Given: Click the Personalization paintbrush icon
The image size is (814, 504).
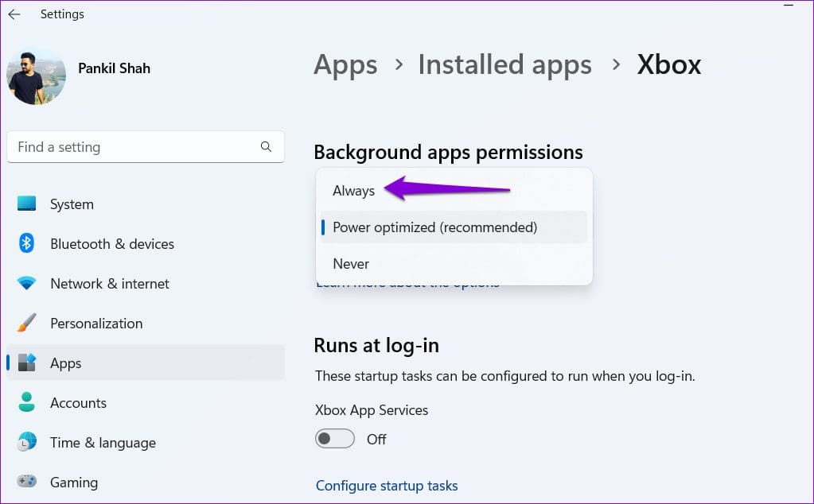Looking at the screenshot, I should pyautogui.click(x=26, y=323).
